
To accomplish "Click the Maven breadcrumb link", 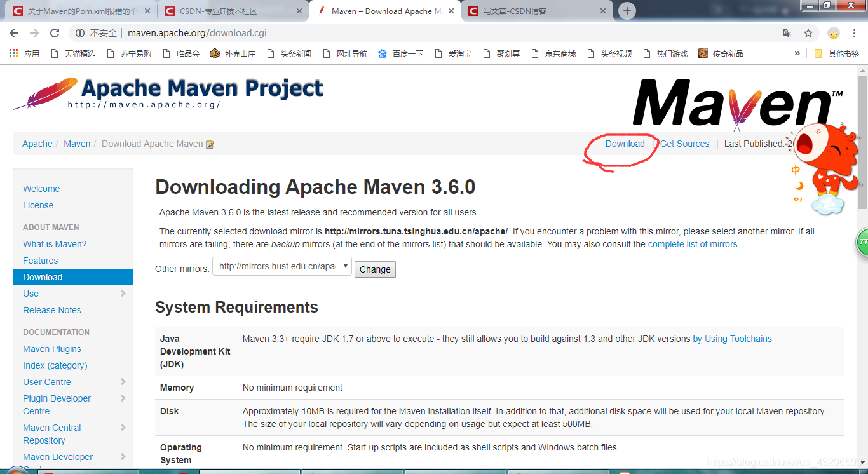I will [x=77, y=144].
